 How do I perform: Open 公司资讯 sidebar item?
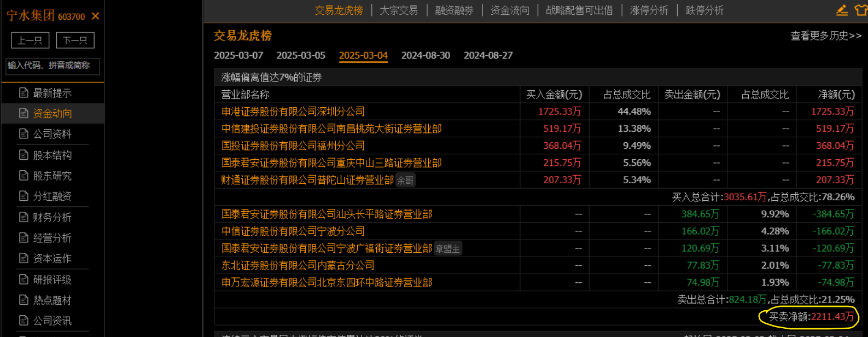tap(53, 321)
